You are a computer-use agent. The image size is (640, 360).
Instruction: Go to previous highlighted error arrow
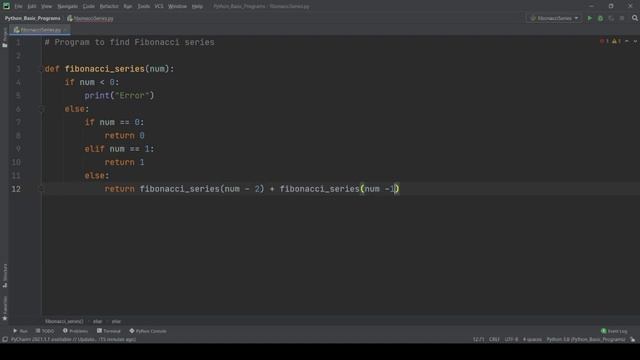click(627, 41)
